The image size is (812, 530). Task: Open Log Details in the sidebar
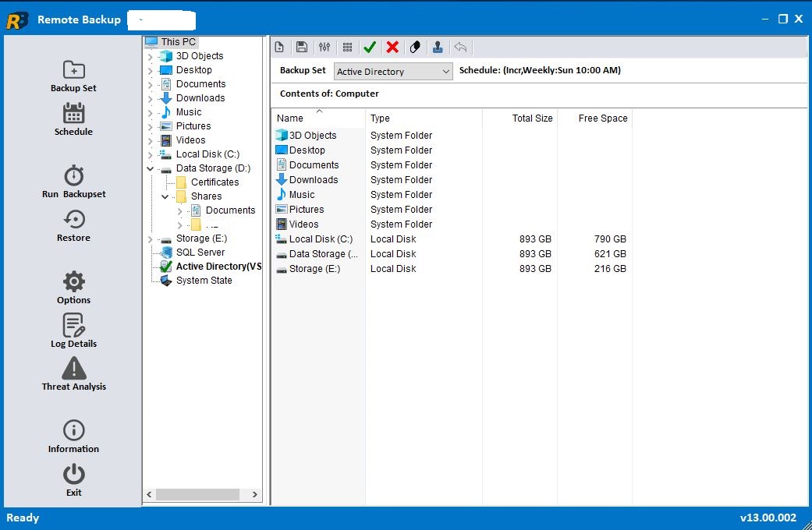coord(73,331)
